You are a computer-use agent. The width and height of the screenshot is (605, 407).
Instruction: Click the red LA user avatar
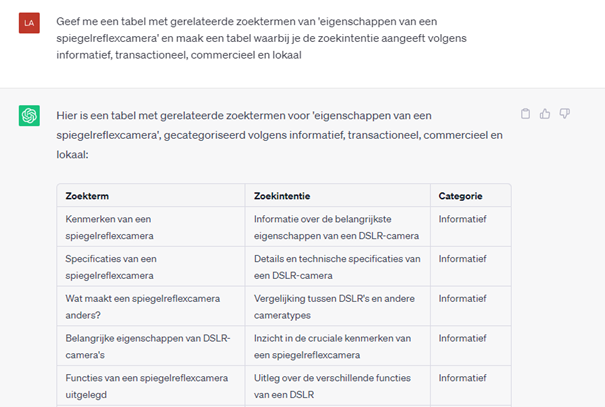click(x=29, y=22)
